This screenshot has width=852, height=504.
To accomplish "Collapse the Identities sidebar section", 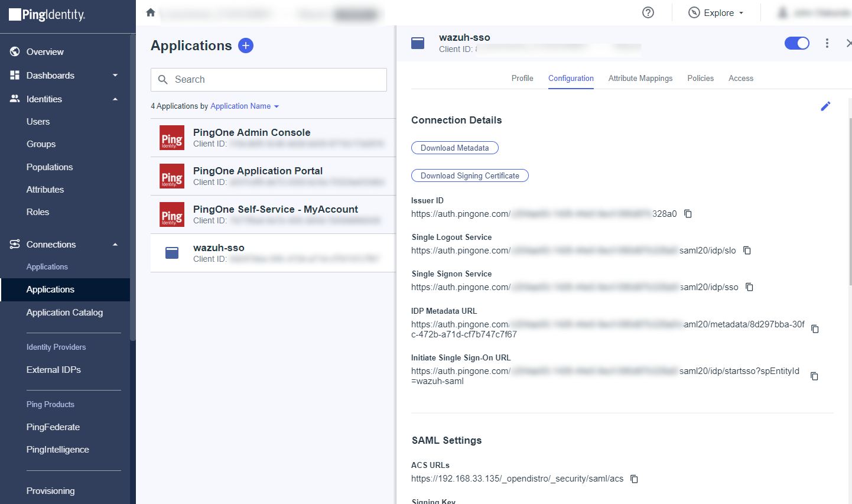I will (x=115, y=99).
